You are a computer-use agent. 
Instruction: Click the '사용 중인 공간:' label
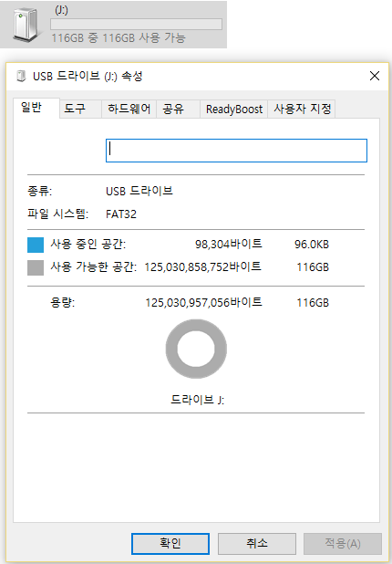[x=88, y=245]
